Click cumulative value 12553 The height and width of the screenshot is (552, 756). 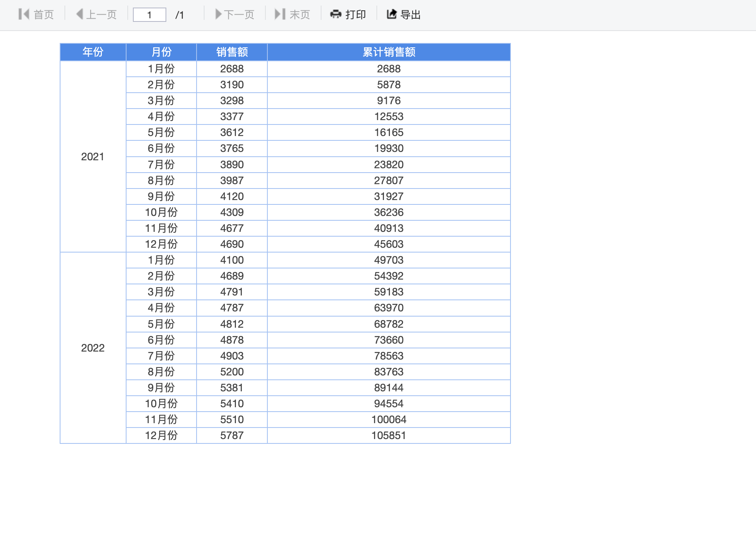389,117
